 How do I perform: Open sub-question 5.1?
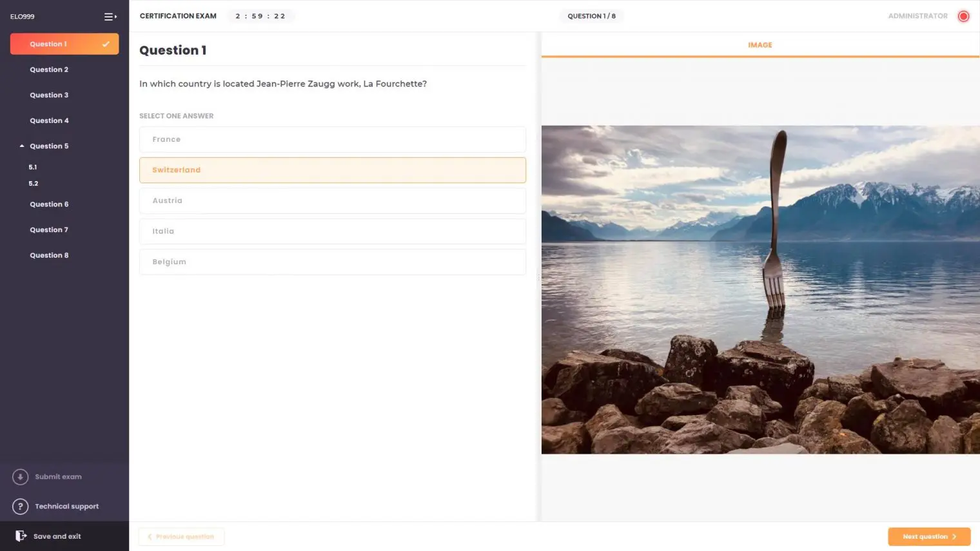[x=33, y=167]
